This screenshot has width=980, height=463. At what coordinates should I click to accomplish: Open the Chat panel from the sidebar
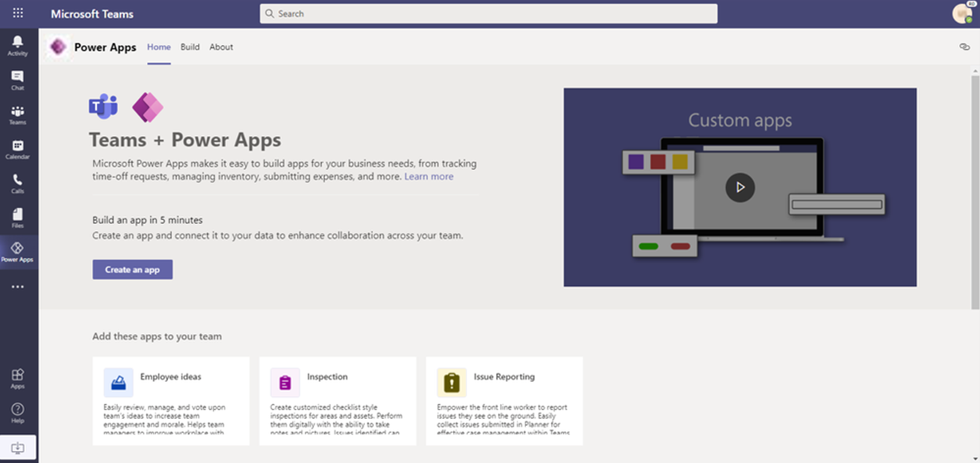17,80
